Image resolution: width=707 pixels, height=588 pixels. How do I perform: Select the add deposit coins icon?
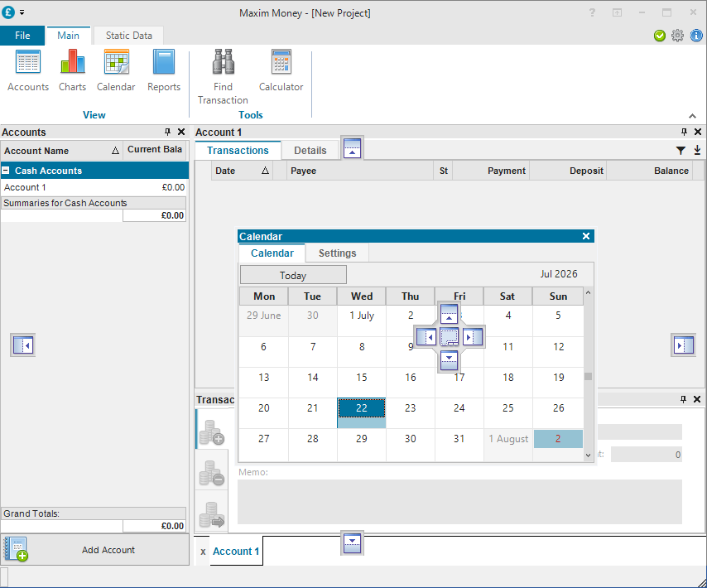pyautogui.click(x=212, y=432)
